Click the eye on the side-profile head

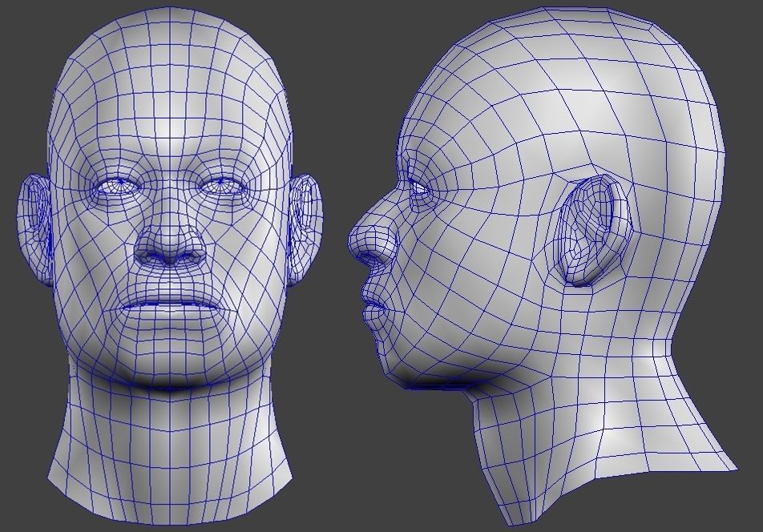coord(419,187)
